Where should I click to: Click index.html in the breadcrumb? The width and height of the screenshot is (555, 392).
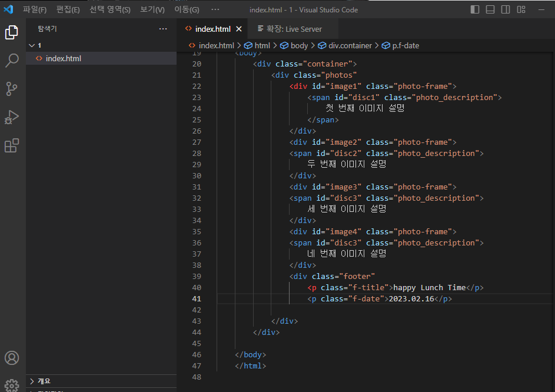(x=216, y=45)
